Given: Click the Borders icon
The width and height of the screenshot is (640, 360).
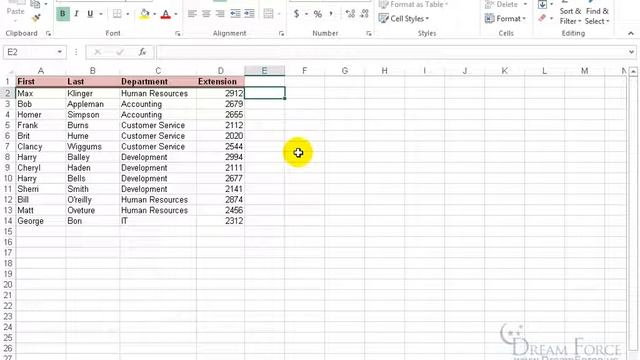Looking at the screenshot, I should (x=117, y=14).
